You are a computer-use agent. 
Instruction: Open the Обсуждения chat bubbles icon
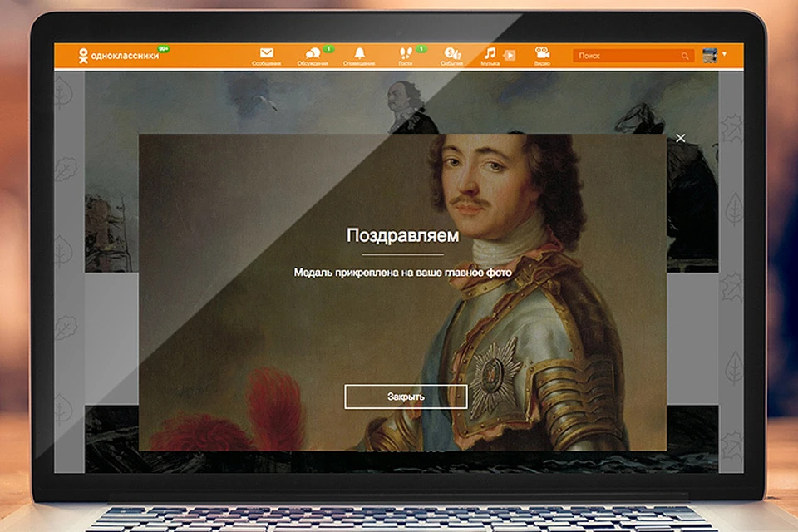(313, 53)
